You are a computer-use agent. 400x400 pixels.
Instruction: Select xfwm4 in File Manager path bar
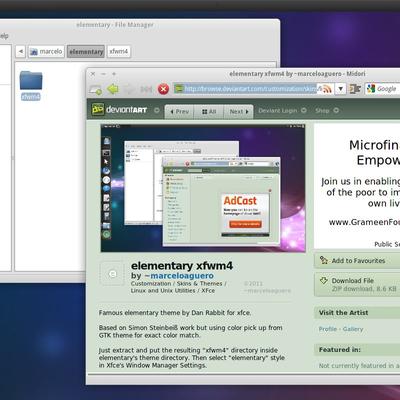click(119, 51)
